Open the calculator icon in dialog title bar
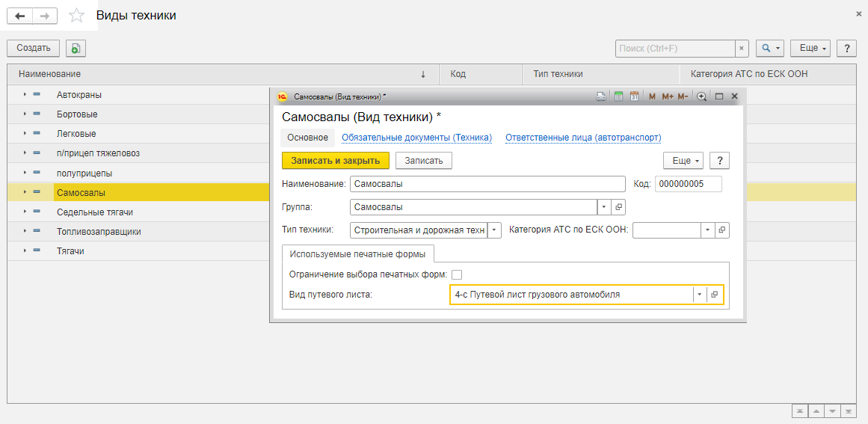Image resolution: width=868 pixels, height=424 pixels. (x=619, y=96)
